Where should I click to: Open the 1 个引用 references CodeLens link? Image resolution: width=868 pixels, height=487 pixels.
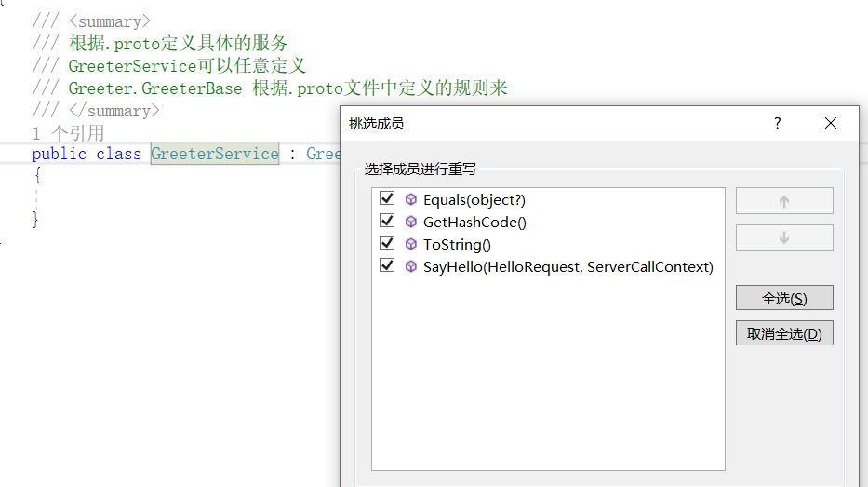click(68, 133)
